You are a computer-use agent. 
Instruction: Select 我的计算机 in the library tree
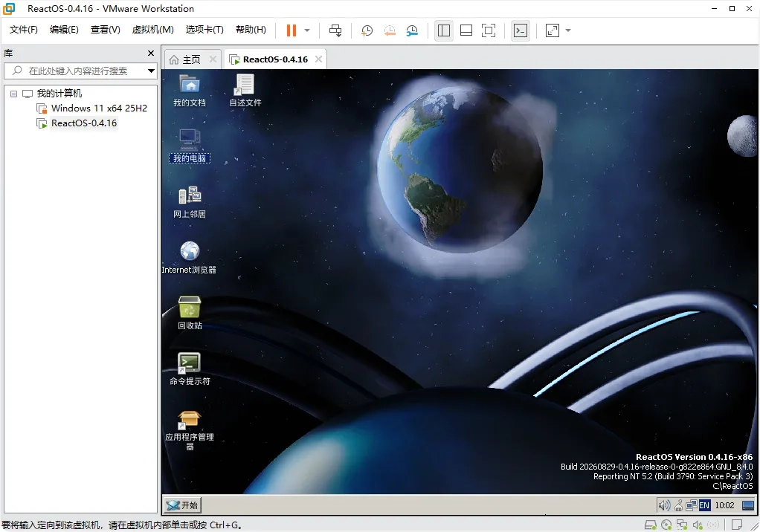tap(59, 94)
